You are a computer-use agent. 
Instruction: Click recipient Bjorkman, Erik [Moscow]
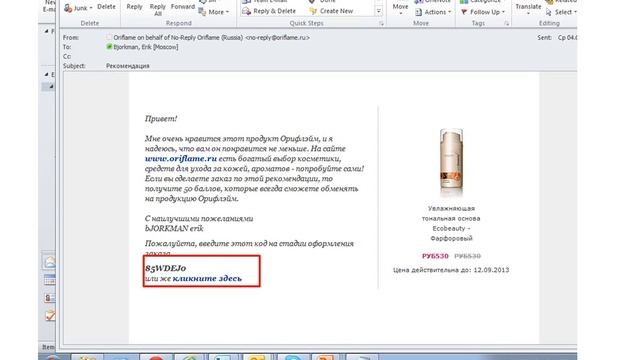point(146,47)
